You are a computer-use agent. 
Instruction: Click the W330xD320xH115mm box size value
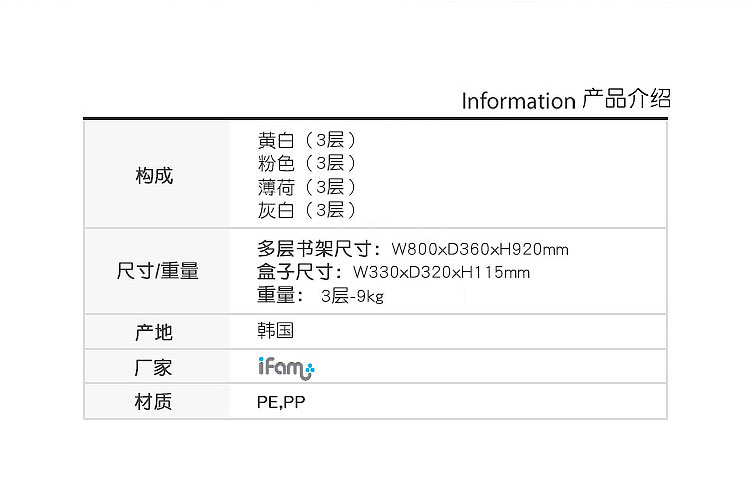(441, 273)
